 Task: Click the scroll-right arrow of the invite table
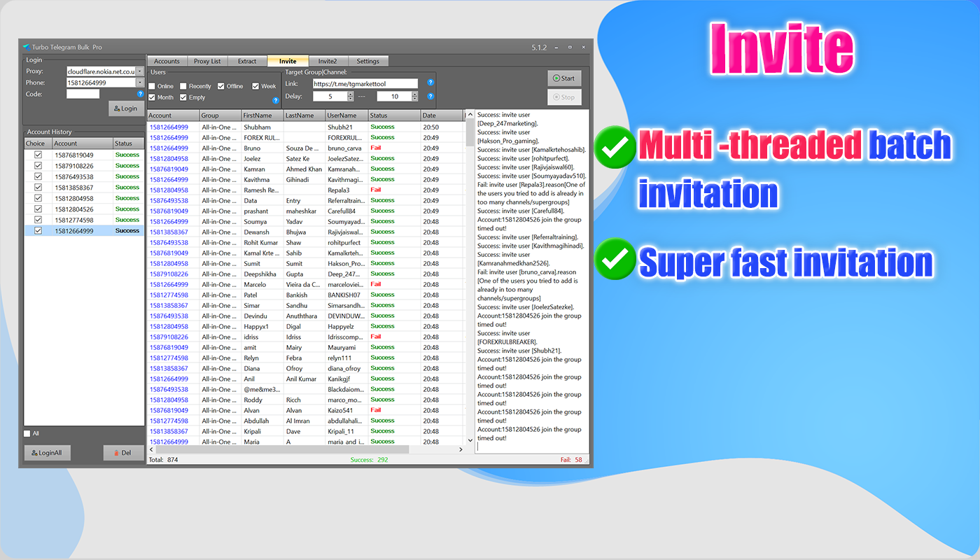point(461,449)
